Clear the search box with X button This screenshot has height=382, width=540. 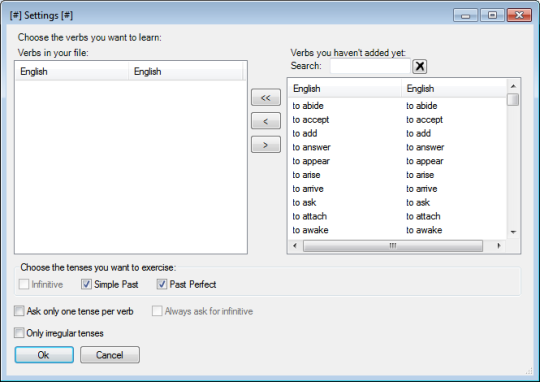(x=419, y=66)
